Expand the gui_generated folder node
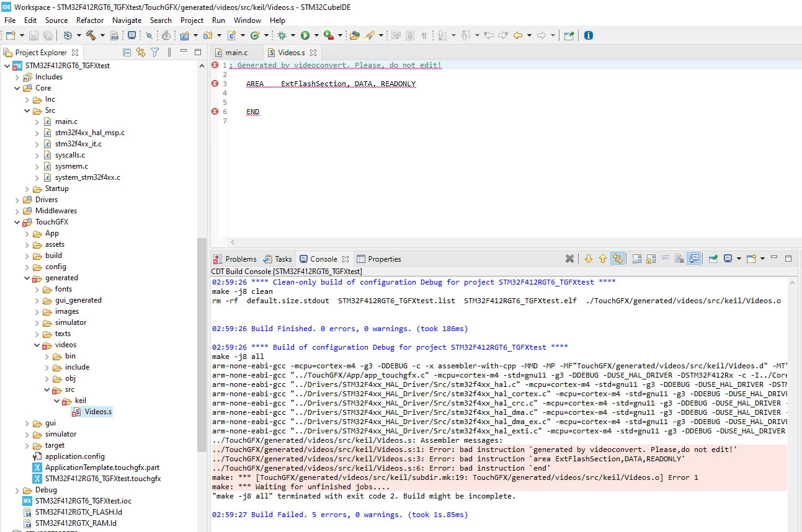 pos(37,300)
